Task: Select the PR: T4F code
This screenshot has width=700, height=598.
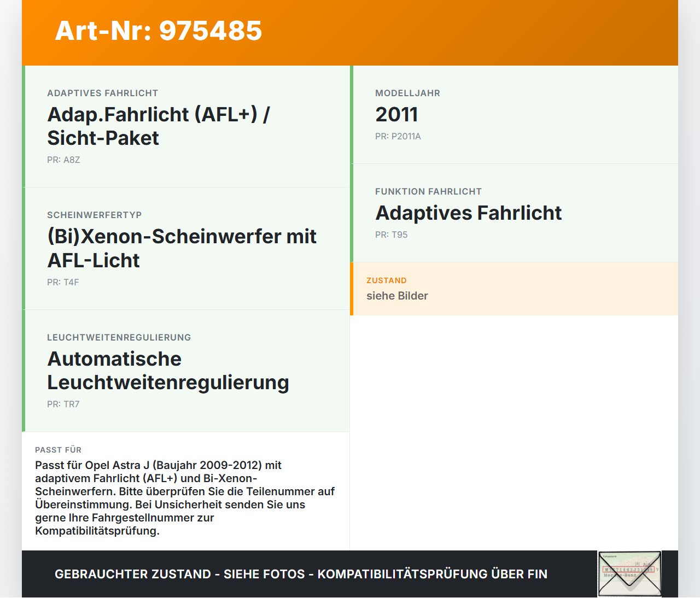Action: pos(63,283)
